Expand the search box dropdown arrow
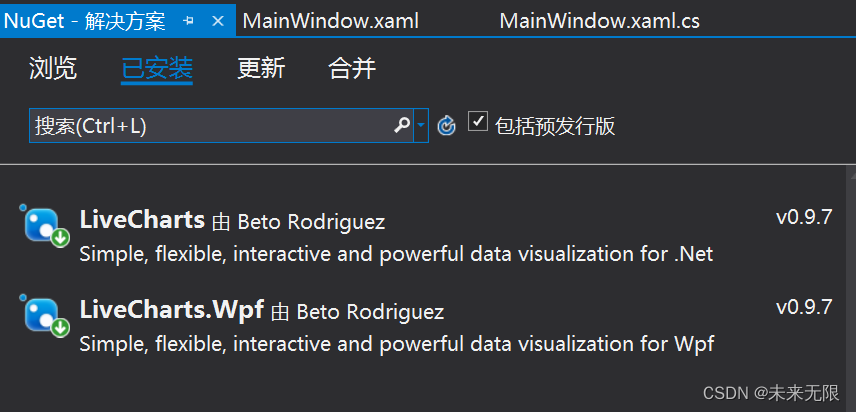The width and height of the screenshot is (856, 412). 421,126
